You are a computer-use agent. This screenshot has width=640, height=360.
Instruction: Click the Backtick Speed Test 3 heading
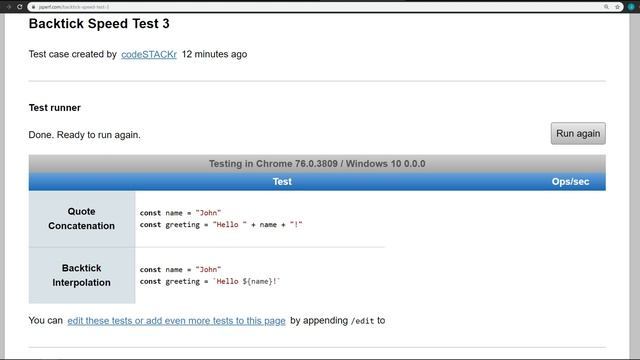coord(99,24)
